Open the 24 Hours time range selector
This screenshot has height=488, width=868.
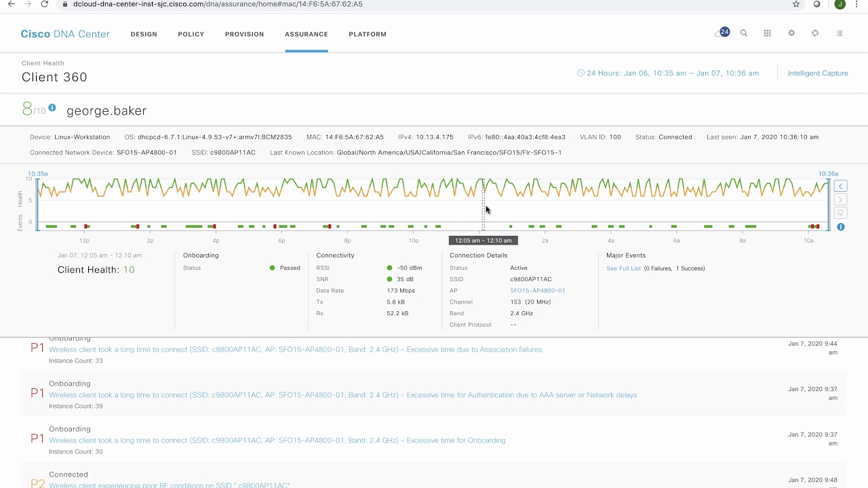668,73
